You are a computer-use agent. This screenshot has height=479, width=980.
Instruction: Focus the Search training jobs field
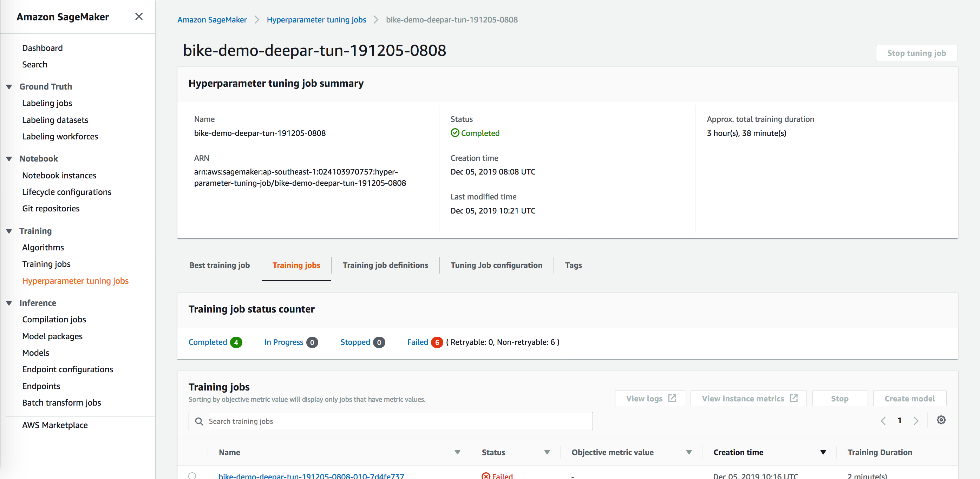pyautogui.click(x=390, y=421)
